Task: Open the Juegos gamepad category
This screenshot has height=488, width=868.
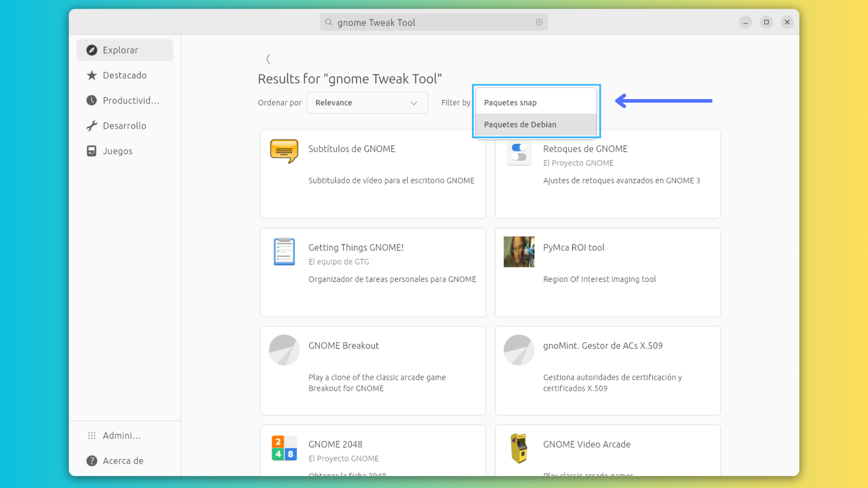Action: [92, 151]
